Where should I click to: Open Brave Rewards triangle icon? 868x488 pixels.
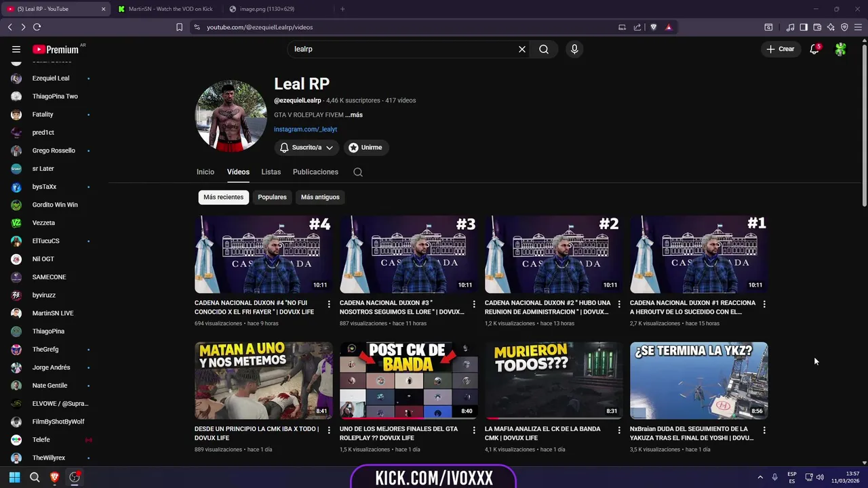tap(669, 27)
